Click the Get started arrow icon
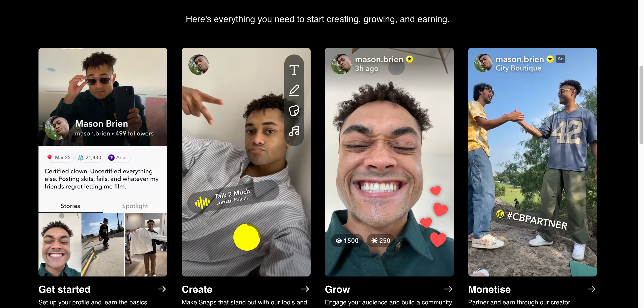Viewport: 644px width, 308px height. (x=162, y=289)
